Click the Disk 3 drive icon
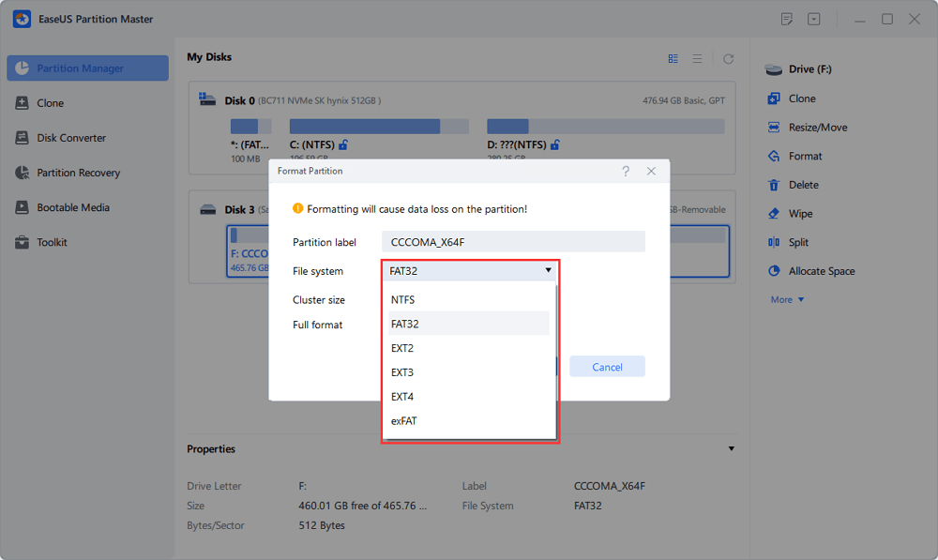Image resolution: width=938 pixels, height=560 pixels. (x=207, y=209)
